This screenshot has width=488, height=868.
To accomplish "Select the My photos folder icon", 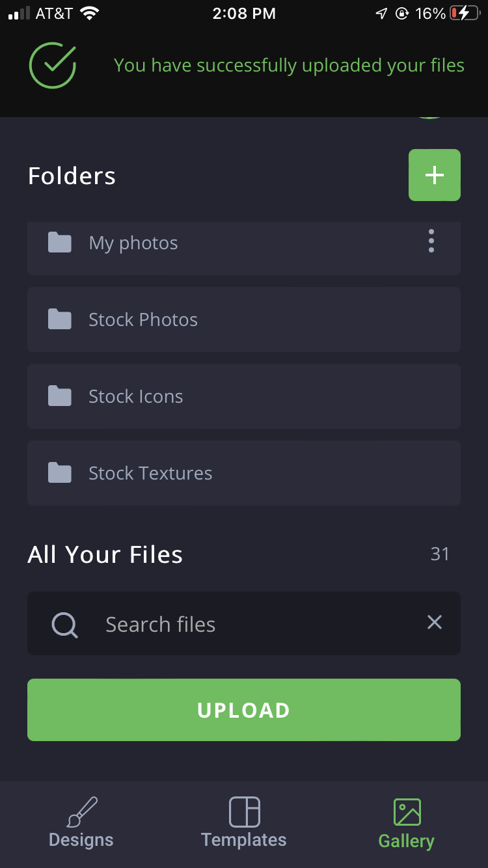I will coord(60,243).
